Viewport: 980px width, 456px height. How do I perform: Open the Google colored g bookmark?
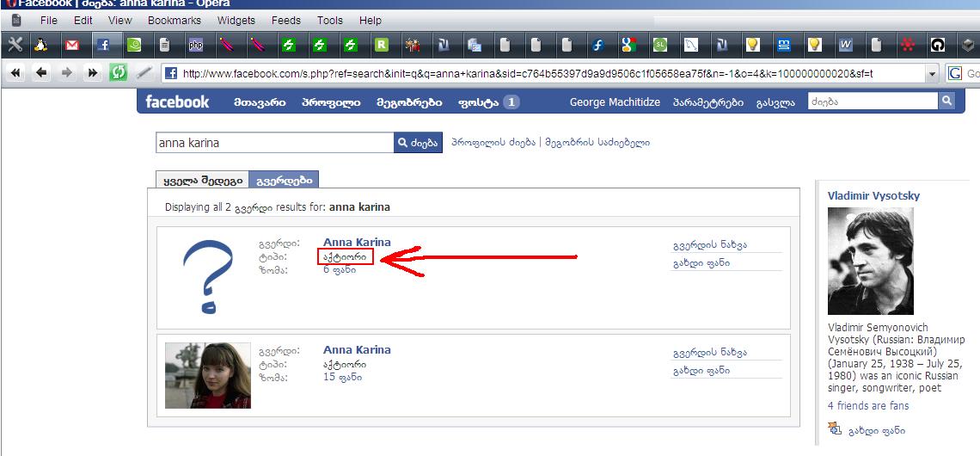629,45
